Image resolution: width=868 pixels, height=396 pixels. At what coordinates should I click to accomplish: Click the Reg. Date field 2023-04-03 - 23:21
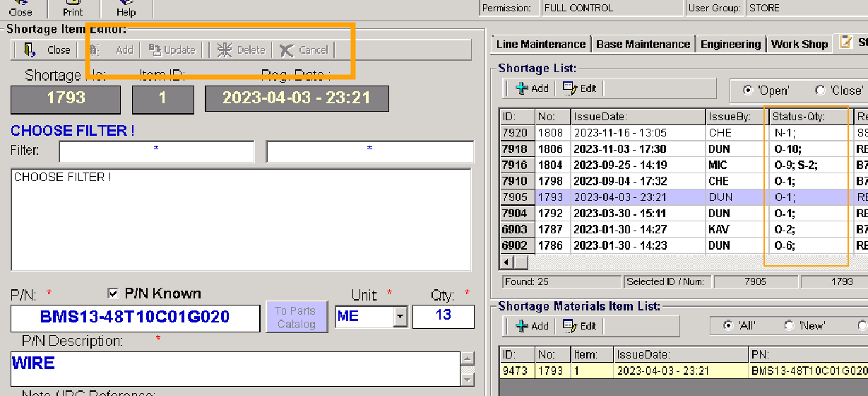point(297,99)
